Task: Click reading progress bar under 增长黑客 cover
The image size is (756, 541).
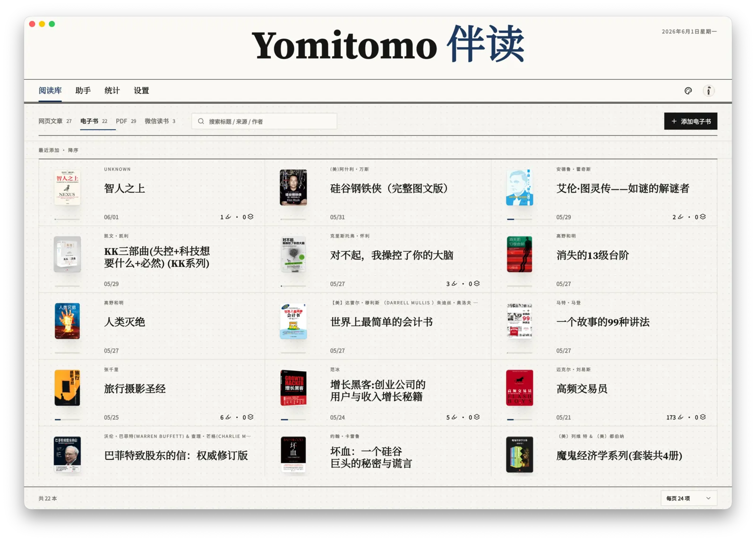Action: [293, 419]
